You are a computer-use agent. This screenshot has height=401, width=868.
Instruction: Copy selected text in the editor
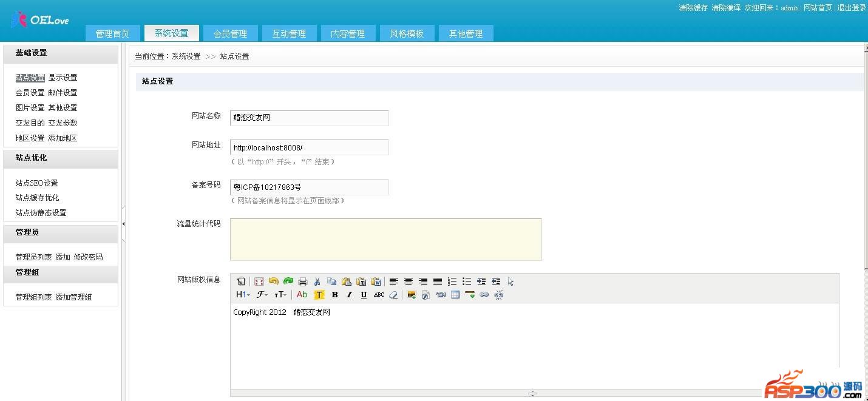point(331,281)
